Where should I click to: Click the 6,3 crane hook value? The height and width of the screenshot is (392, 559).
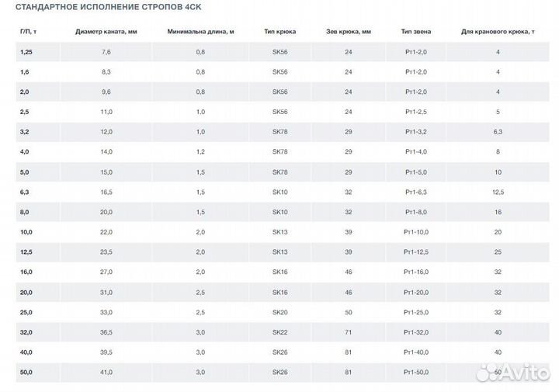[x=498, y=132]
